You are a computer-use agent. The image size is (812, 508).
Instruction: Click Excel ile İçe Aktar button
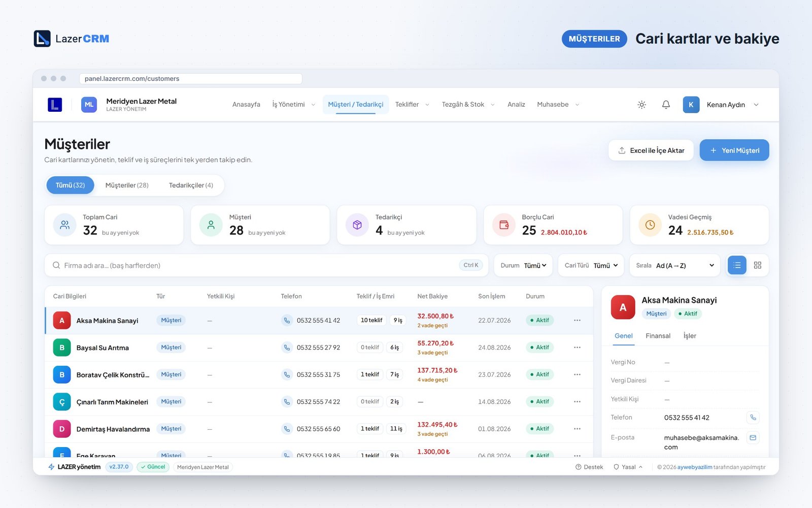pos(651,150)
